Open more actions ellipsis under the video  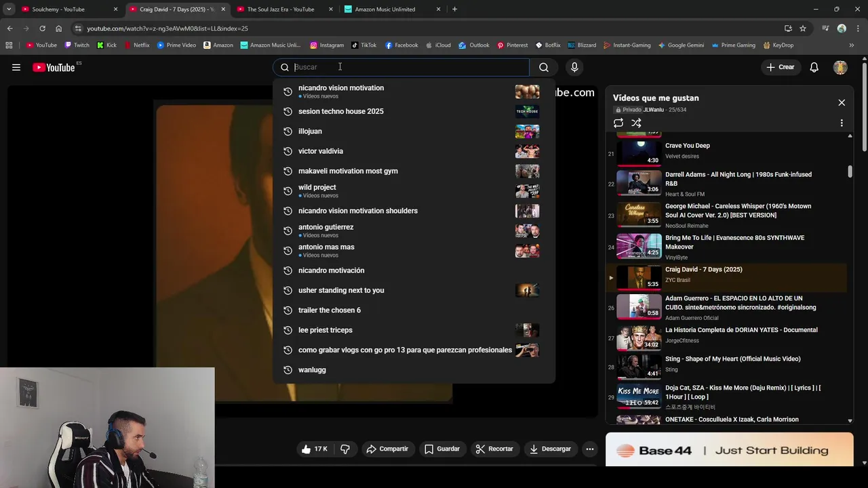(x=590, y=449)
